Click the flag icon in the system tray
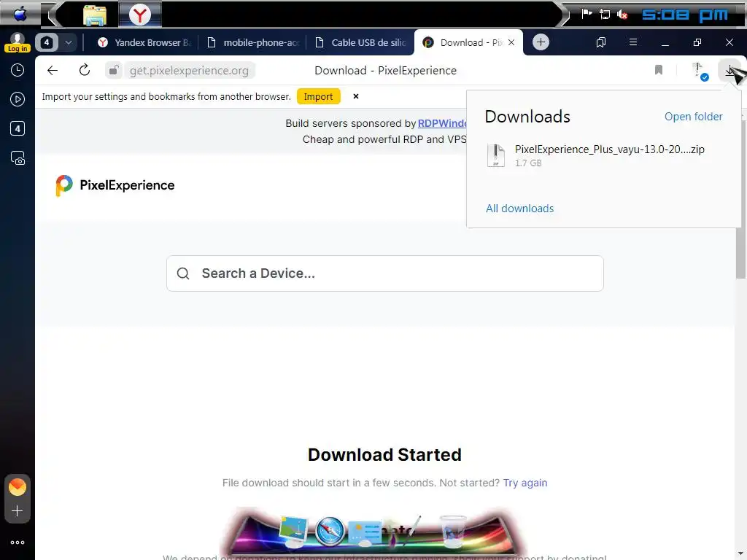The width and height of the screenshot is (747, 560). [x=587, y=14]
